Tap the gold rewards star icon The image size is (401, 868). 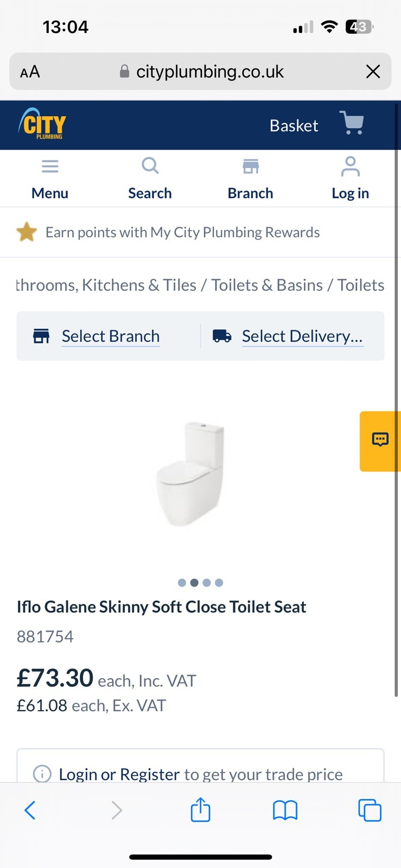coord(27,232)
